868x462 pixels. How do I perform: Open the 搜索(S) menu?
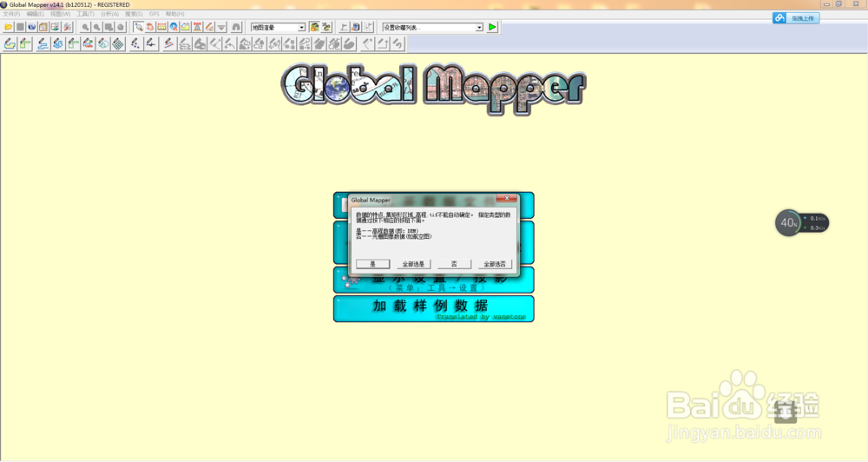tap(134, 14)
